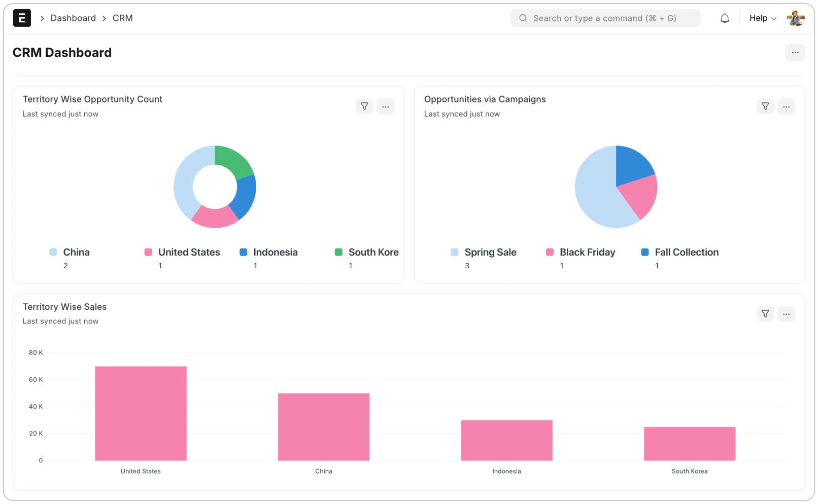The height and width of the screenshot is (504, 818).
Task: Toggle Black Friday legend entry
Action: pyautogui.click(x=587, y=253)
